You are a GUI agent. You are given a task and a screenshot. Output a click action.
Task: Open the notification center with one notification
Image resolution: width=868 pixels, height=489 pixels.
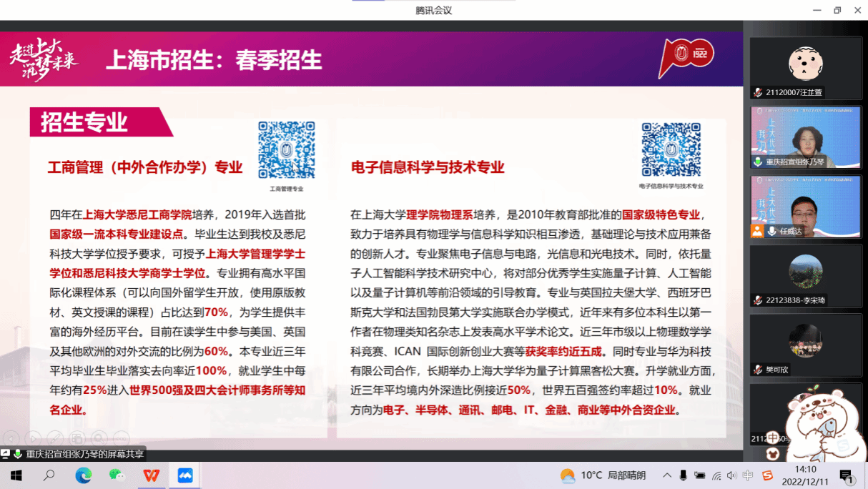pos(846,475)
